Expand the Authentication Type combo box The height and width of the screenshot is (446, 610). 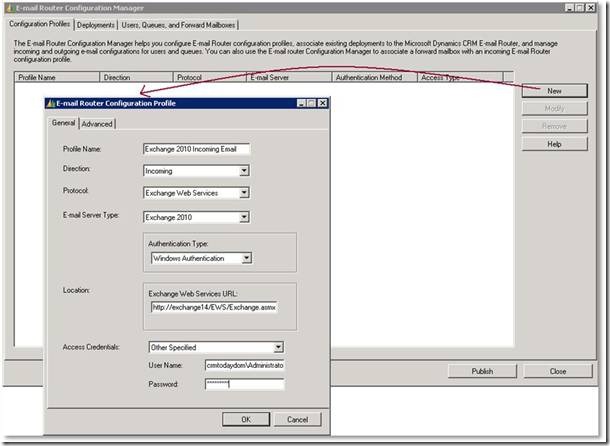[x=246, y=258]
